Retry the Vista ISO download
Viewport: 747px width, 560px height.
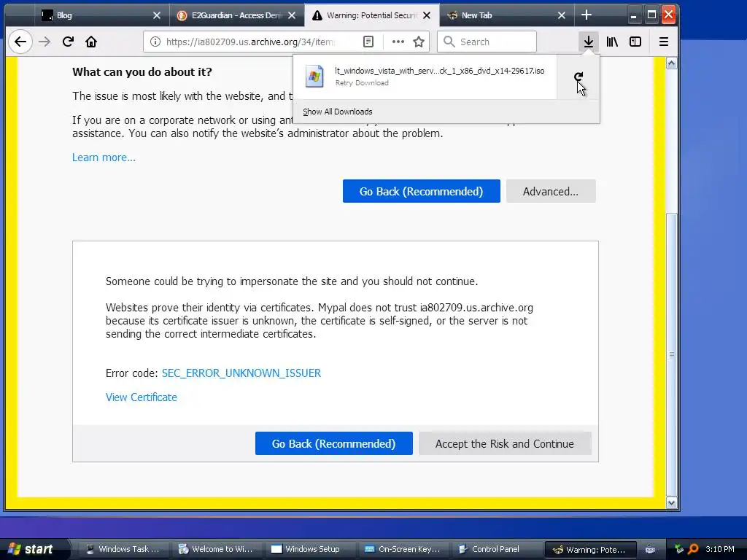(578, 77)
